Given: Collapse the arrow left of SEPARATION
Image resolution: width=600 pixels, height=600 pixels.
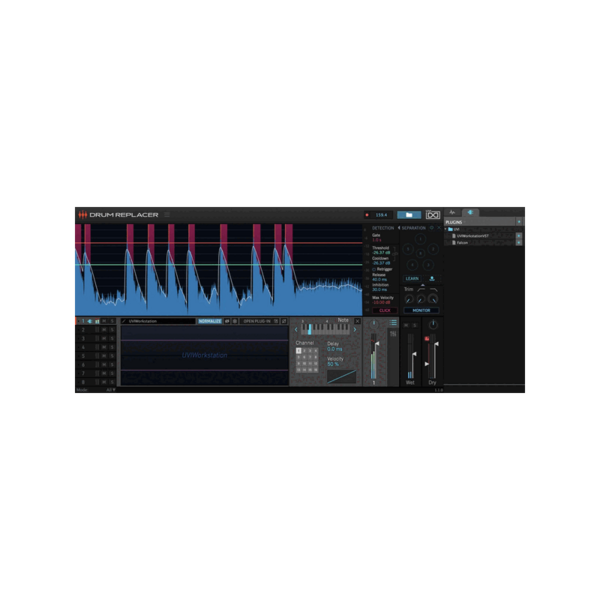Looking at the screenshot, I should [x=399, y=228].
